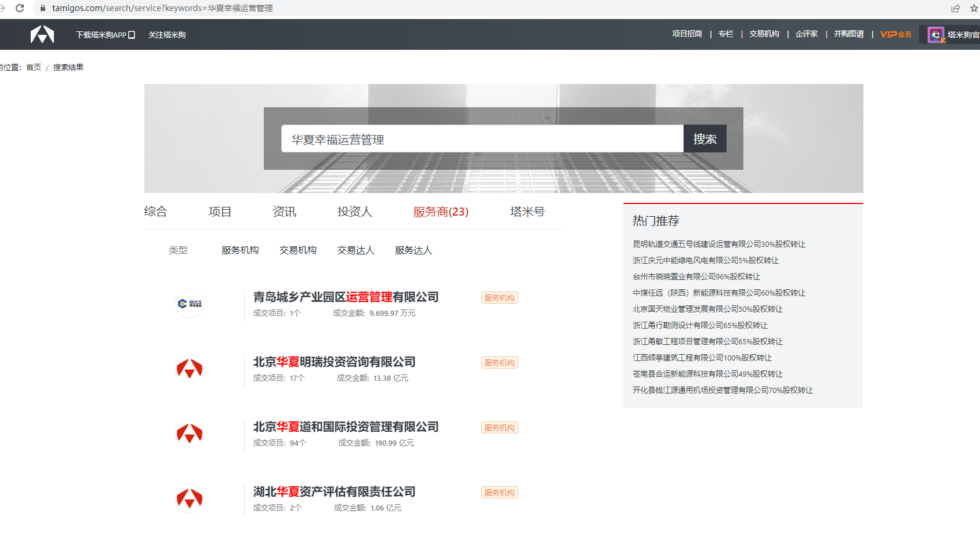Open 浙江甬行勘测设计65%股权转让 link
The width and height of the screenshot is (980, 539).
coord(700,326)
